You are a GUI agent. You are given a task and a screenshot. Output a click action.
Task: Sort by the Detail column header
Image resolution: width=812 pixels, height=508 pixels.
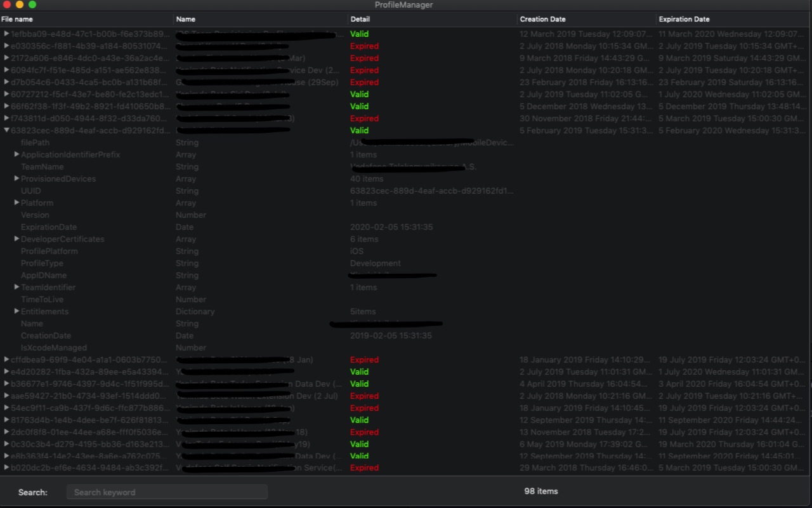(433, 19)
